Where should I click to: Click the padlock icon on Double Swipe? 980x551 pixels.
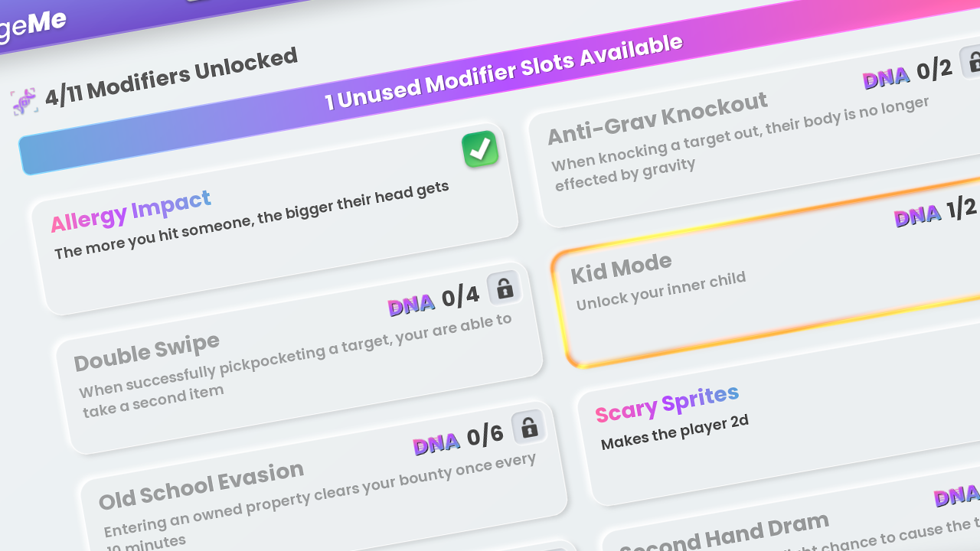504,288
